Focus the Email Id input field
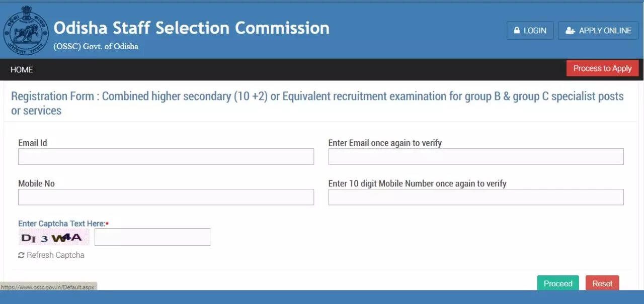This screenshot has height=304, width=644. (x=166, y=156)
